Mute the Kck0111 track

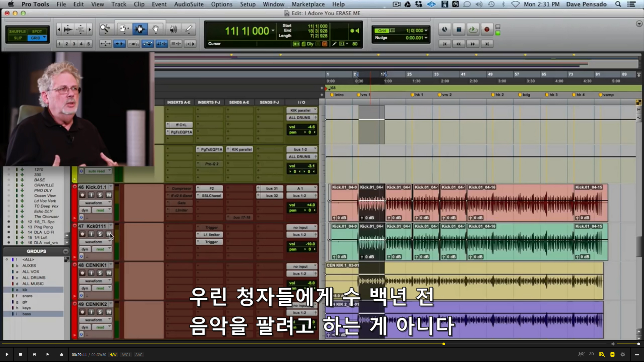(109, 234)
